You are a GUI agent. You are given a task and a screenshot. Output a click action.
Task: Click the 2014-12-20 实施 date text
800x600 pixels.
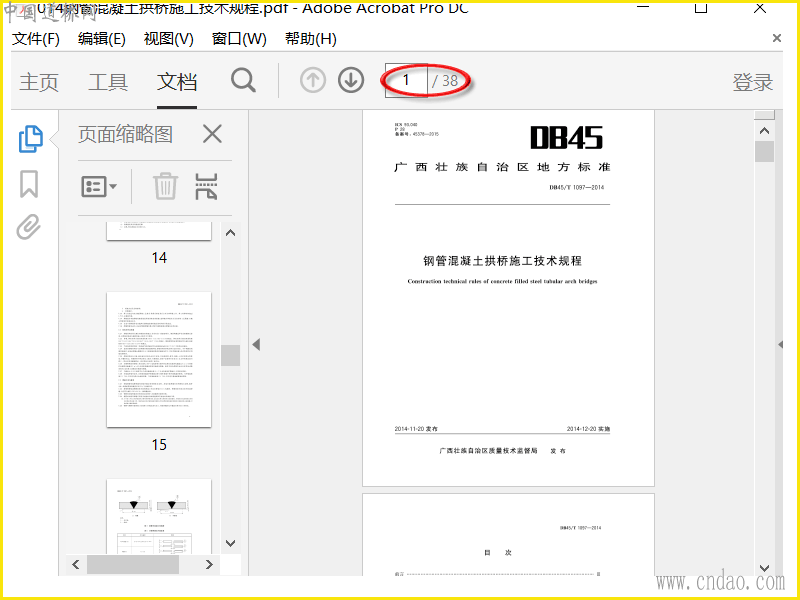click(588, 429)
